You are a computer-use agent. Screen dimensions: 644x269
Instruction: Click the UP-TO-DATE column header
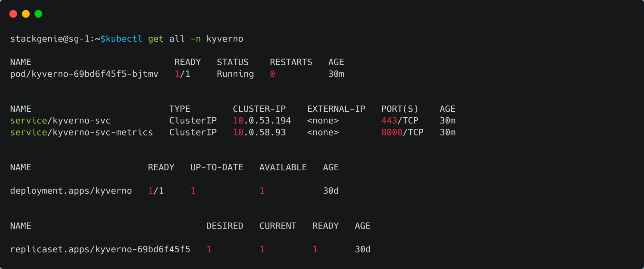(217, 167)
